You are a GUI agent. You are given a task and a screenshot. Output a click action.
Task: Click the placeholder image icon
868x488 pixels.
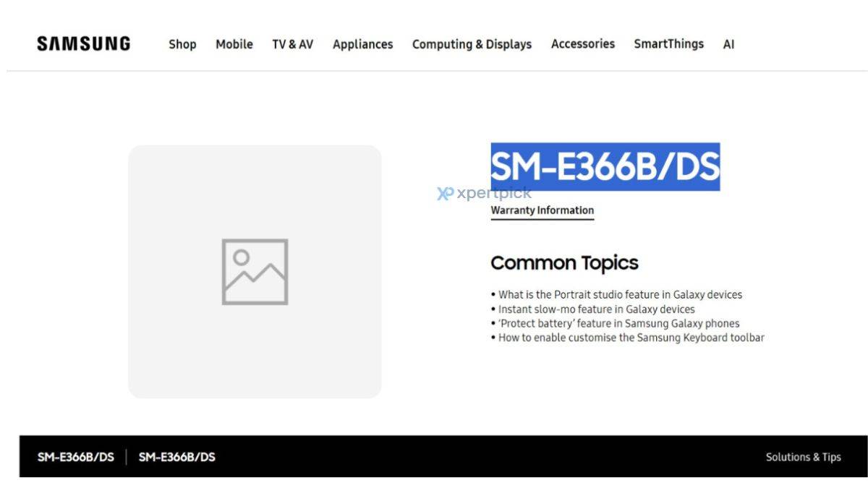coord(255,271)
